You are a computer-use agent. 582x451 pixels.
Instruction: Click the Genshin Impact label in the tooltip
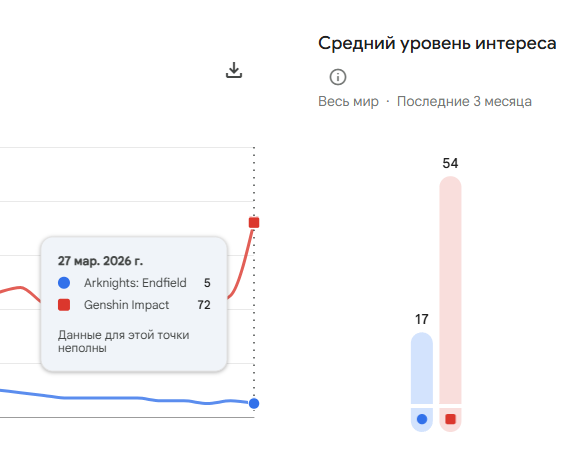pyautogui.click(x=126, y=305)
